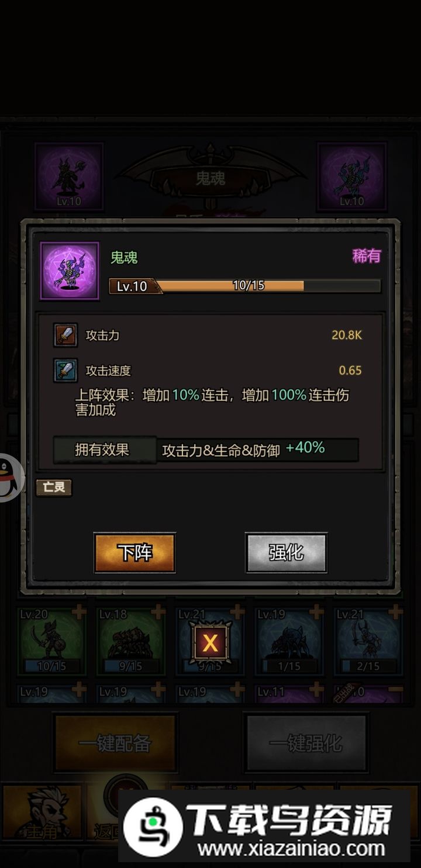Open the Lv.18 green monster card
Screen dimensions: 421x868
click(x=131, y=641)
